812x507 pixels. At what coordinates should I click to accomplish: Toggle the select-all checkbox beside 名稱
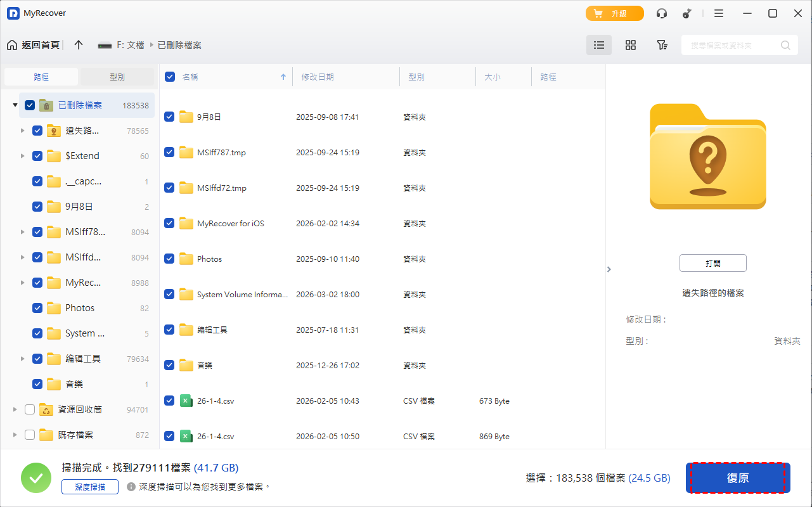[x=170, y=77]
